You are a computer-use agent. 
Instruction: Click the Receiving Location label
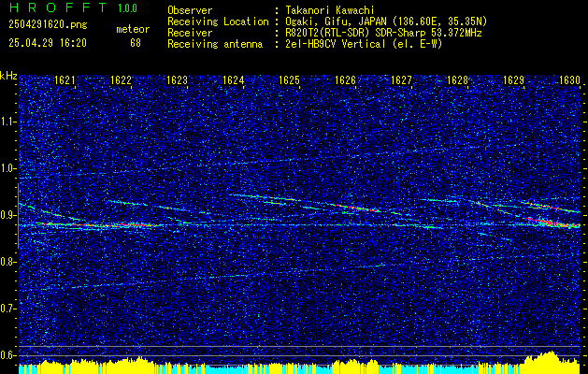218,22
